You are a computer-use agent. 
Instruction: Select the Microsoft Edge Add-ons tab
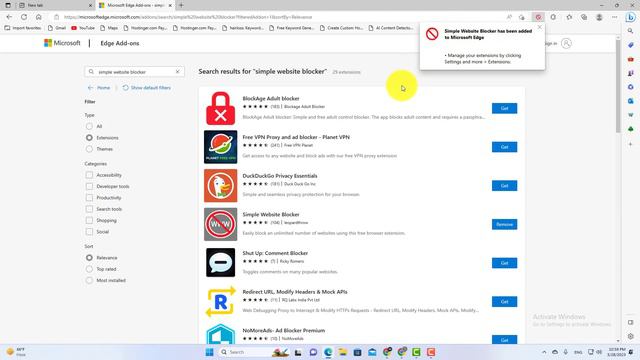click(x=135, y=5)
